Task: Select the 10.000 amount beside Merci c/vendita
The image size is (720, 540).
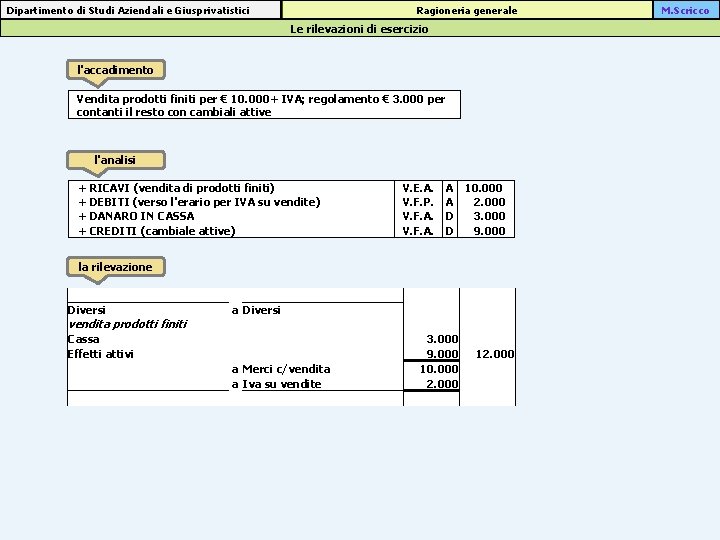Action: 439,369
